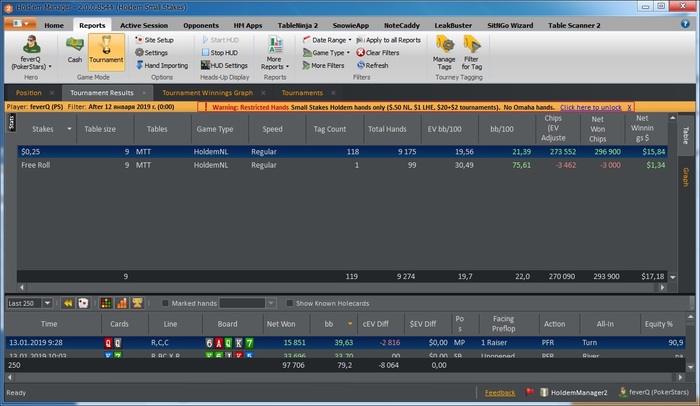Screen dimensions: 700x406
Task: Open HUD Settings
Action: tap(224, 65)
